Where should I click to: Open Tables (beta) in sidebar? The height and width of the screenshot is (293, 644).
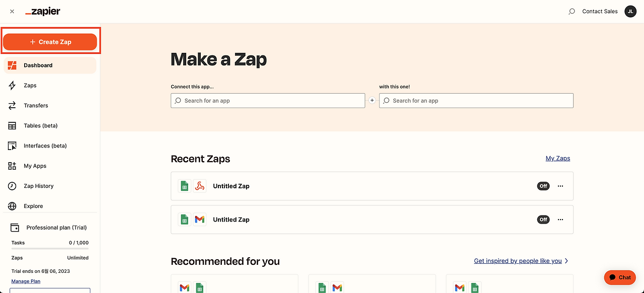40,126
